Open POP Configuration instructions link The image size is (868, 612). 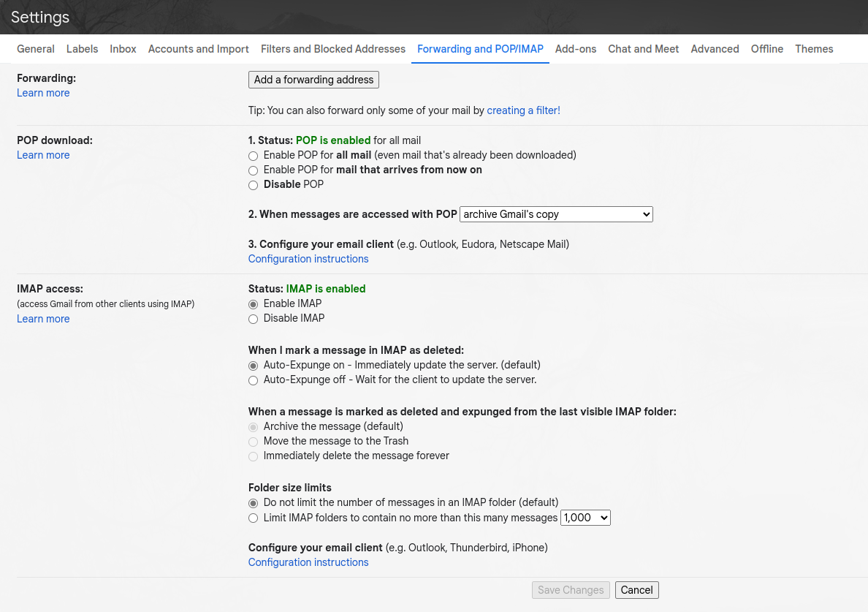pyautogui.click(x=308, y=259)
